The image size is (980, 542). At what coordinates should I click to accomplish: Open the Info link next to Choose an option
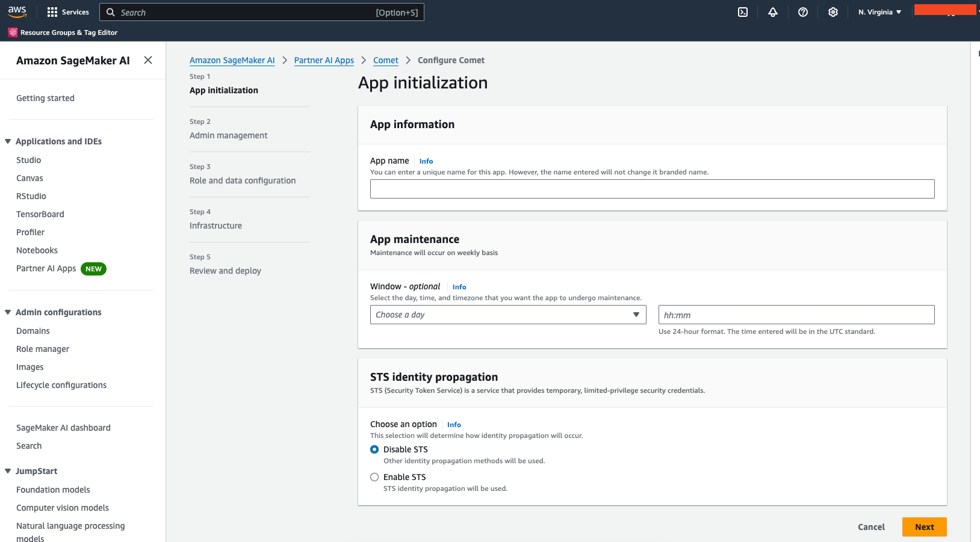454,425
